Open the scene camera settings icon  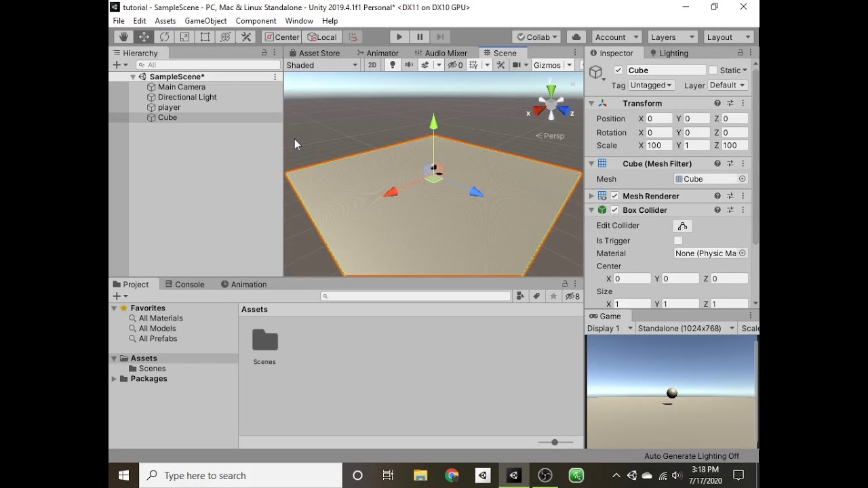click(x=517, y=65)
